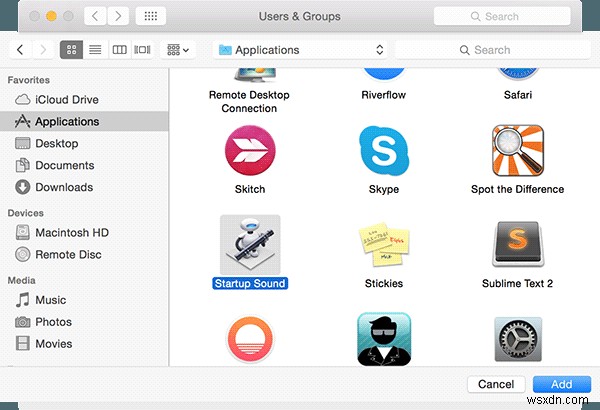Go back in Users & Groups window
The image size is (600, 410).
point(95,16)
